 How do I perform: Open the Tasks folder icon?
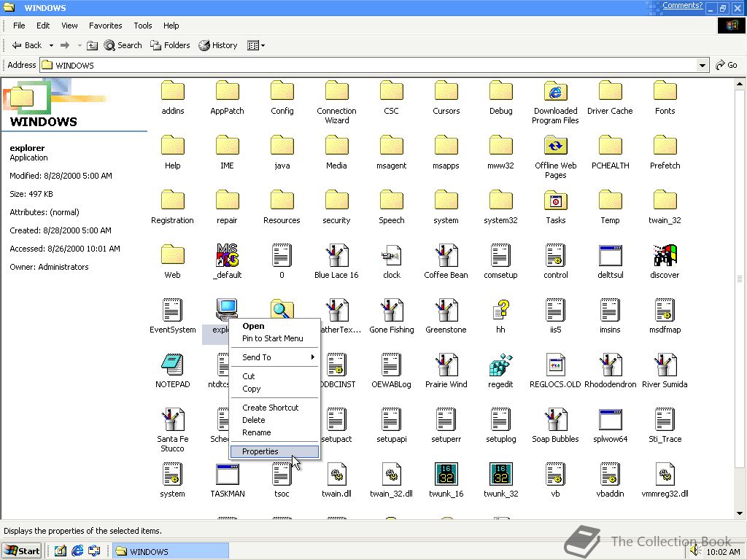555,201
